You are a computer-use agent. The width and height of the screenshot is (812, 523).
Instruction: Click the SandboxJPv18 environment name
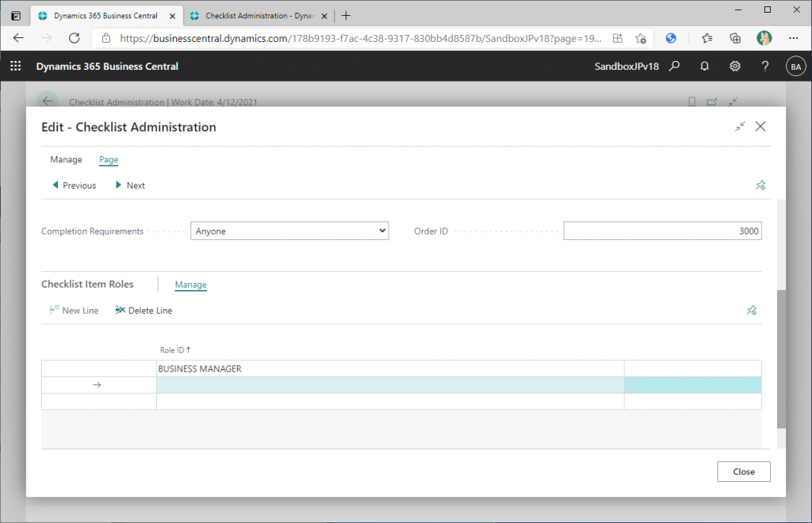(x=626, y=67)
